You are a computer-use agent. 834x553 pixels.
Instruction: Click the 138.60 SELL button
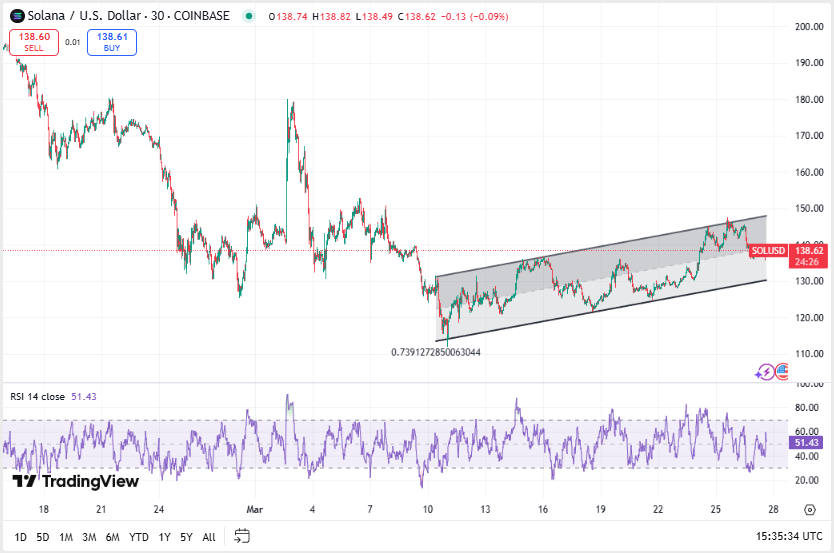(x=34, y=42)
